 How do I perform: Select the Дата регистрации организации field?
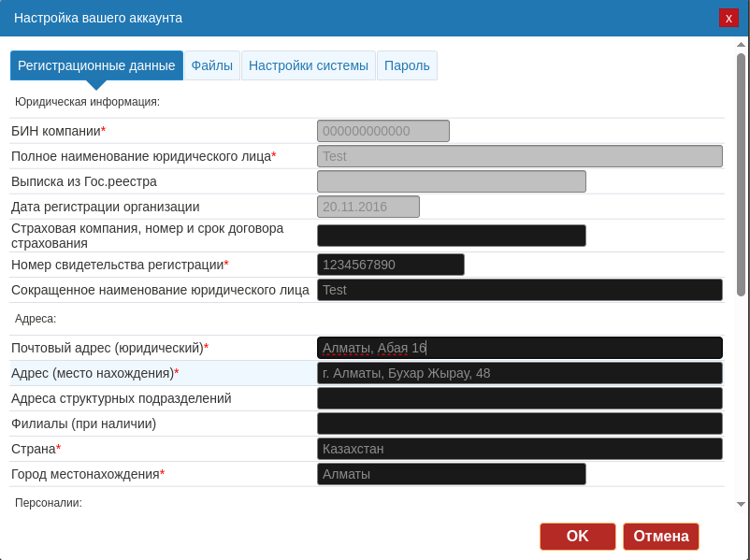click(x=368, y=207)
